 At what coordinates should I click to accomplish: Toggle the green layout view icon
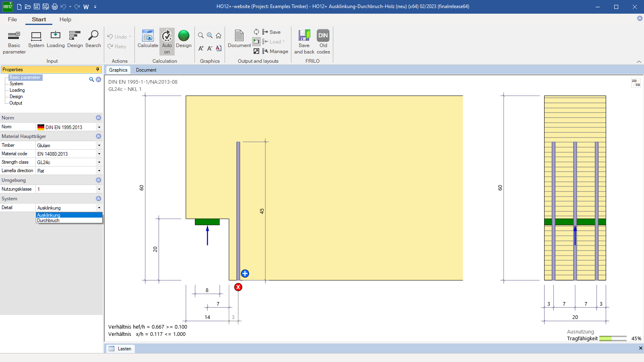pos(256,41)
